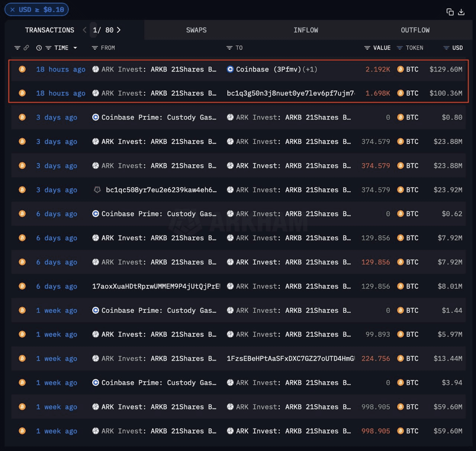Click the BTC token icon in $5.97M row

click(x=401, y=334)
